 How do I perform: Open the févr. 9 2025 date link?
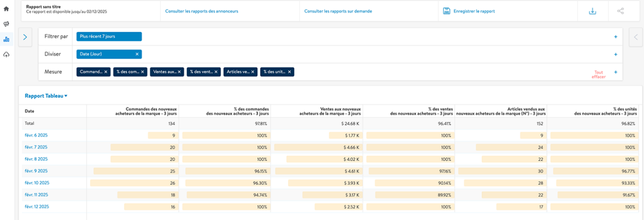tap(36, 171)
